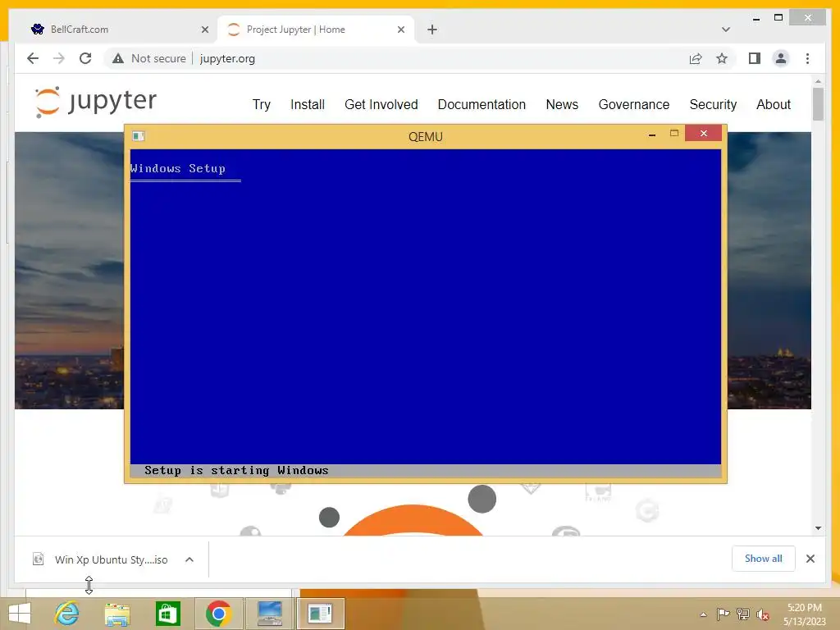
Task: Click the network tray icon
Action: 743,614
